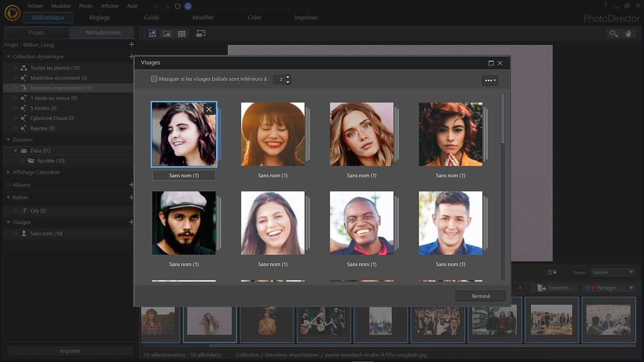Viewport: 644px width, 362px height.
Task: Select the hand pan tool icon
Action: coord(628,33)
